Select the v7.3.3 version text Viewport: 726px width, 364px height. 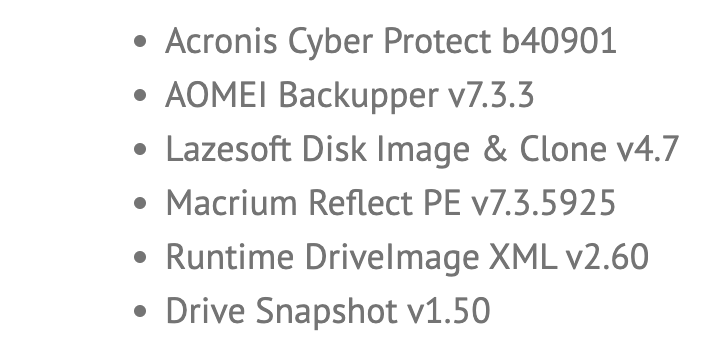click(x=491, y=95)
